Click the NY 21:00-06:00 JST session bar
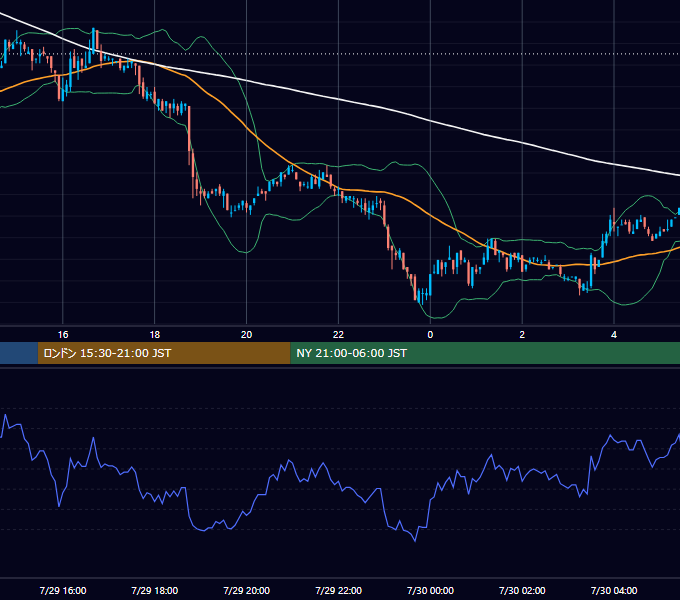680x600 pixels. (485, 353)
